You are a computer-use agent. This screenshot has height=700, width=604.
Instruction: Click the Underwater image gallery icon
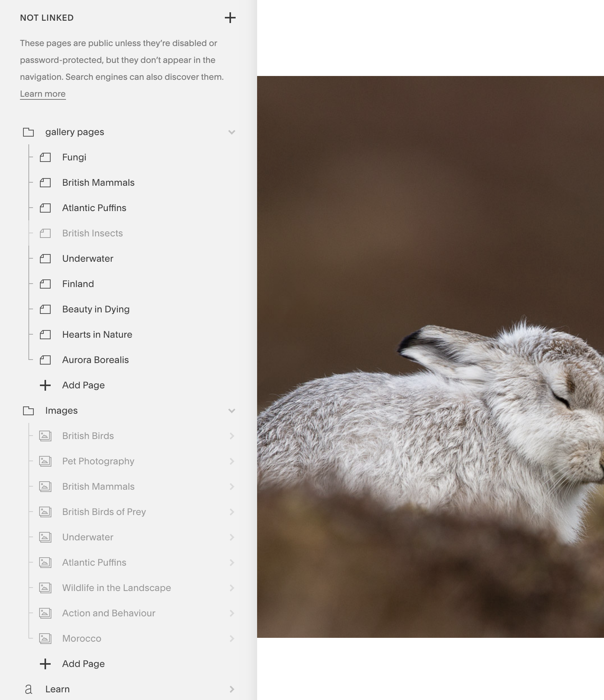(x=45, y=537)
